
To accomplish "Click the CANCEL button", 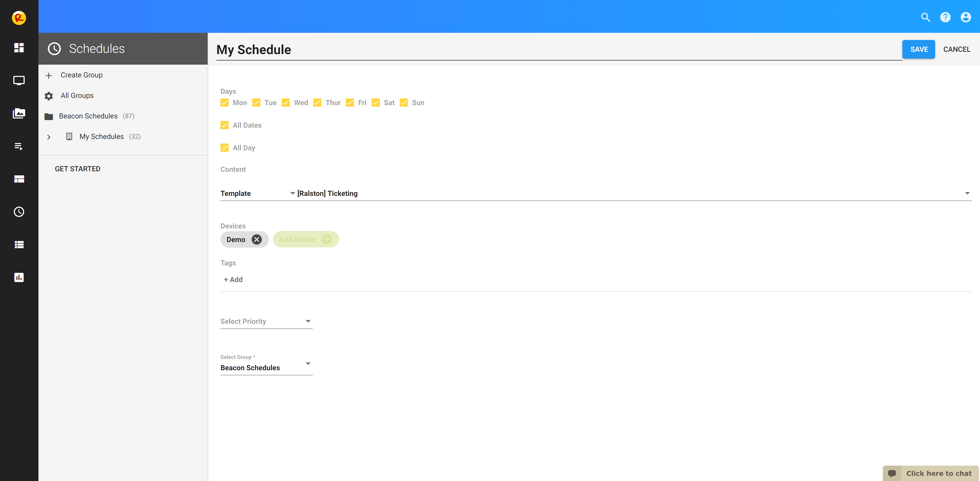I will tap(957, 49).
